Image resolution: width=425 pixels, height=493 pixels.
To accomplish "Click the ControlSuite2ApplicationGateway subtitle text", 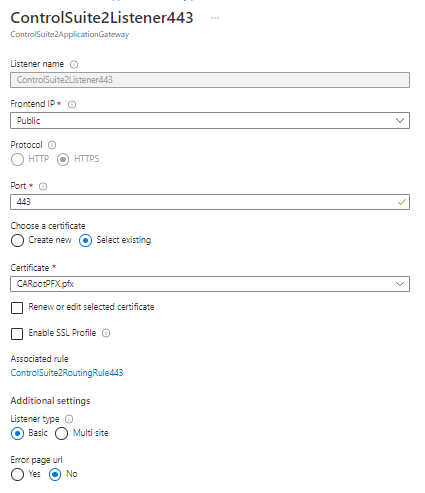I will tap(70, 34).
